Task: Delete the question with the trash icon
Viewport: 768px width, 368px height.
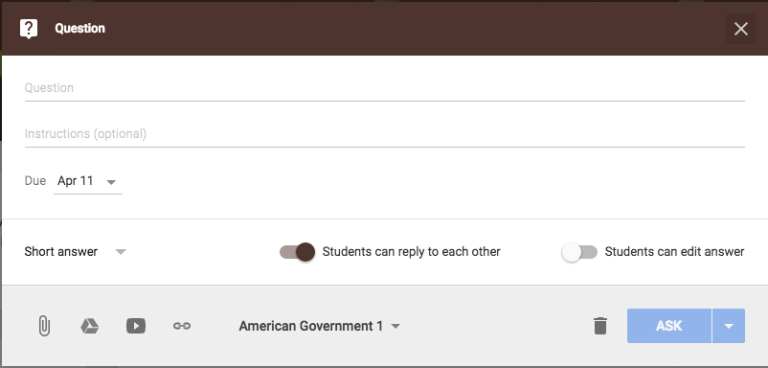Action: [600, 326]
